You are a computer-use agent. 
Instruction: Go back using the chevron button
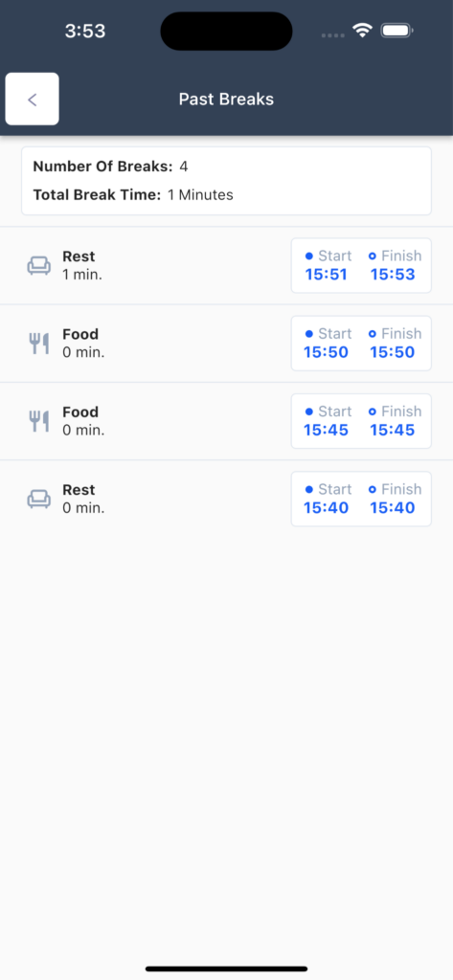point(32,99)
